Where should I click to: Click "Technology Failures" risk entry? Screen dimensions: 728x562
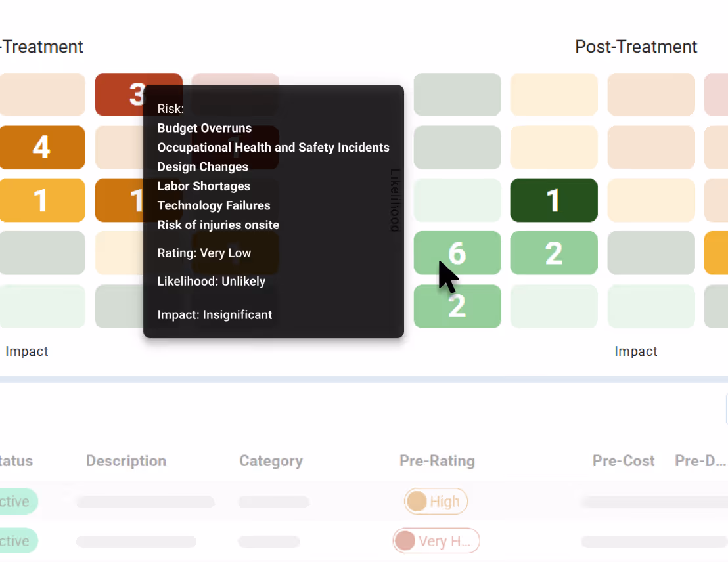pyautogui.click(x=214, y=205)
